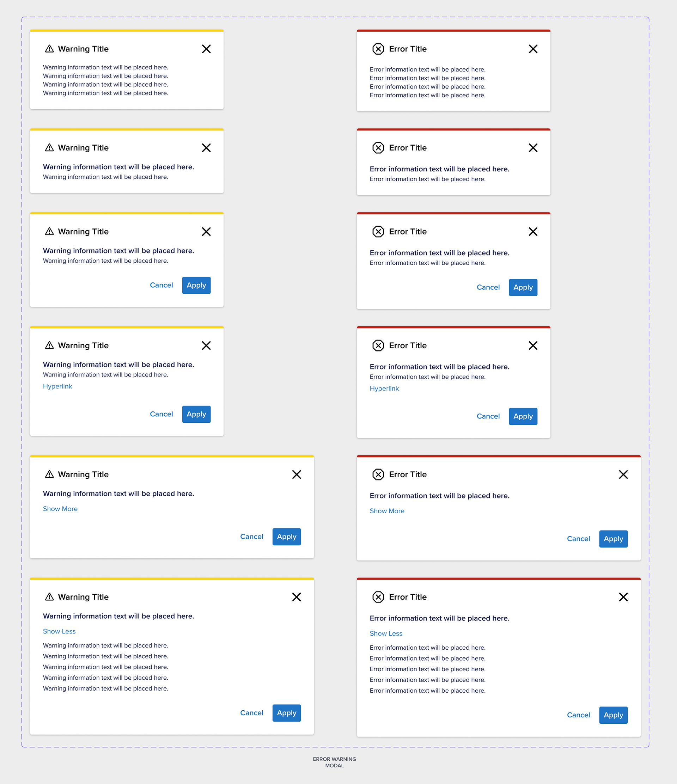Click Apply in the error modal containing Hyperlink
This screenshot has width=677, height=784.
click(x=523, y=417)
